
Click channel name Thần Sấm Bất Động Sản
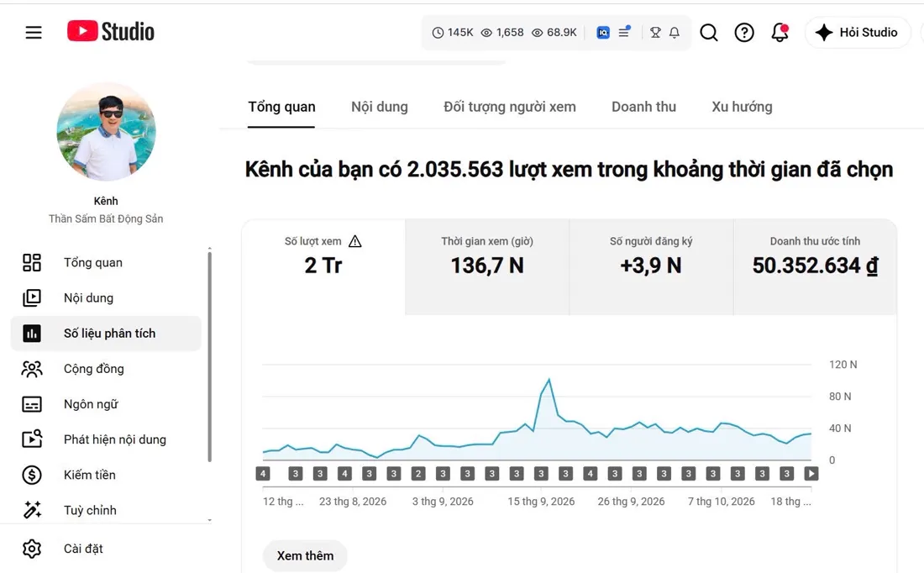[x=106, y=218]
